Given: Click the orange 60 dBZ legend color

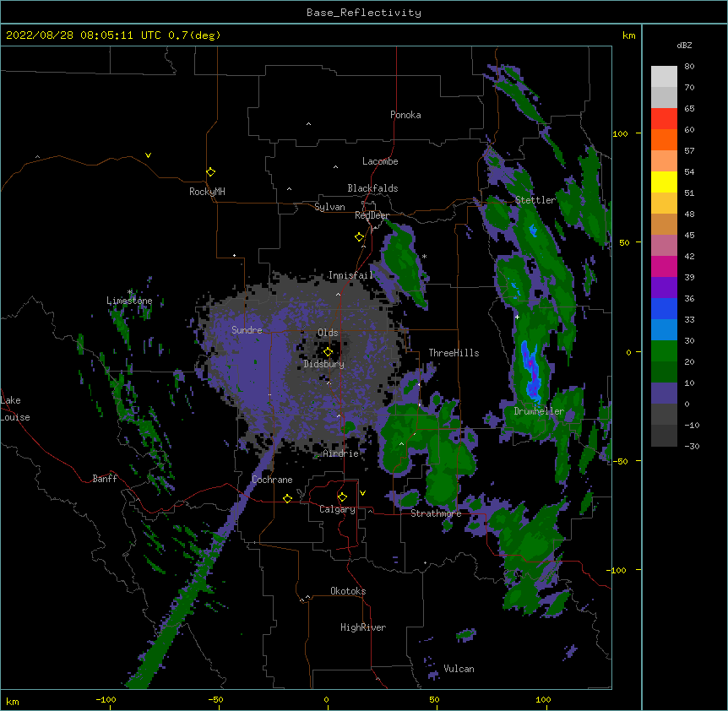Looking at the screenshot, I should (x=664, y=139).
